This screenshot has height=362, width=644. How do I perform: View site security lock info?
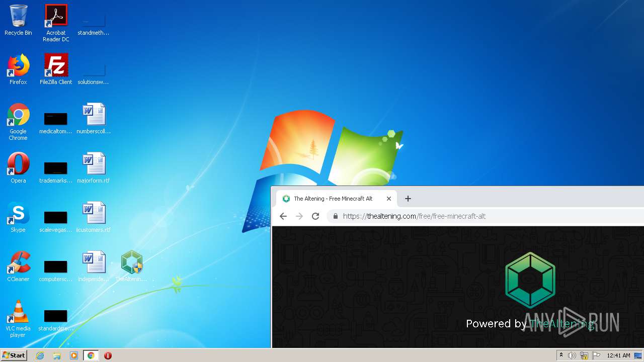pyautogui.click(x=335, y=216)
